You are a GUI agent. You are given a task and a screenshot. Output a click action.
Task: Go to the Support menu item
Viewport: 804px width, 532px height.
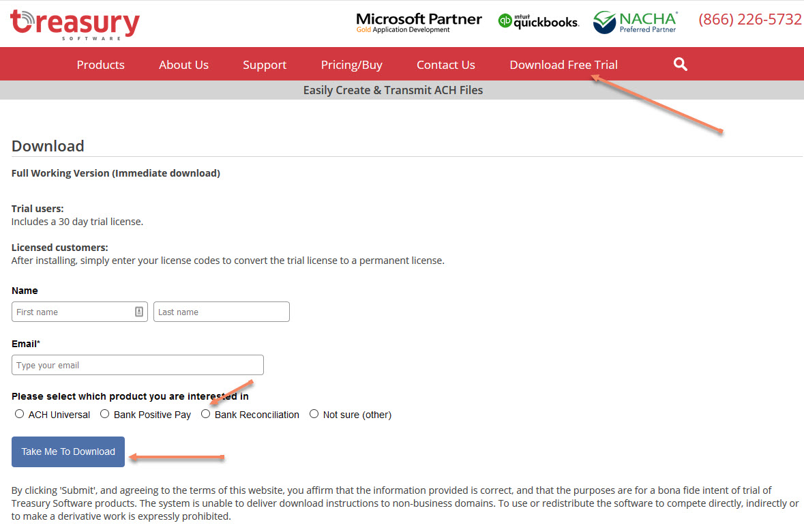(x=265, y=65)
